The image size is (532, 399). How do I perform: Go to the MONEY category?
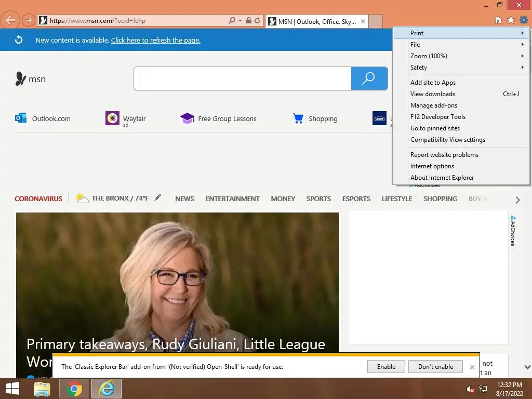[283, 198]
